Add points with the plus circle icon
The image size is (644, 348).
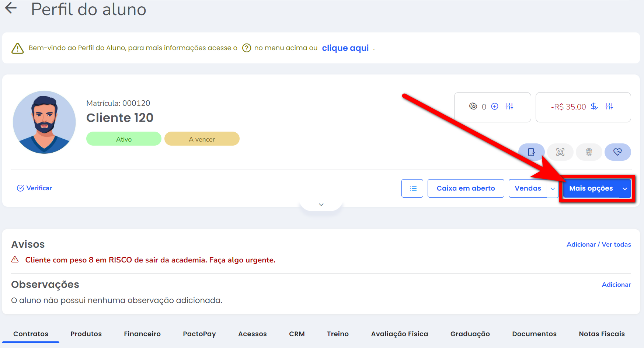tap(495, 107)
